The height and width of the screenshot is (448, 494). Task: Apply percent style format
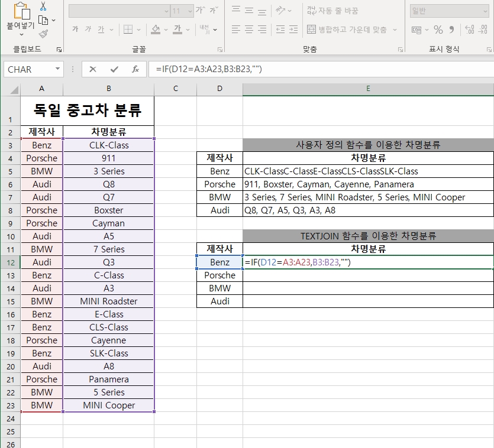438,30
